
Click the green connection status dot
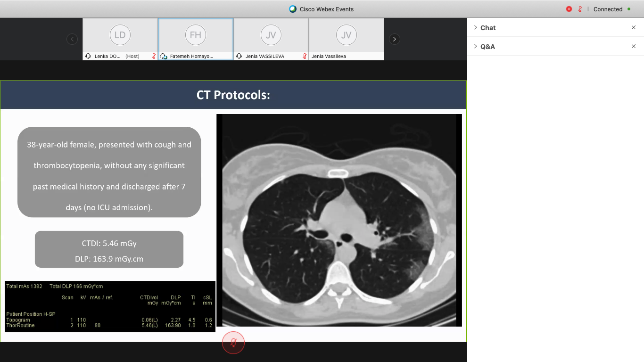629,9
